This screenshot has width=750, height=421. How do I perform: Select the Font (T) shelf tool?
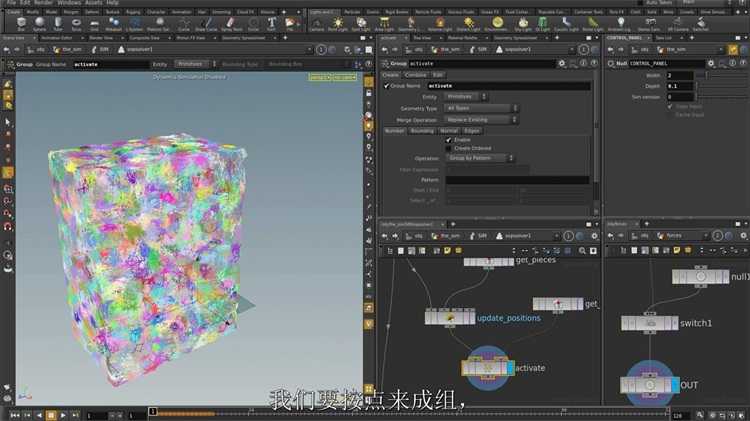(x=271, y=24)
